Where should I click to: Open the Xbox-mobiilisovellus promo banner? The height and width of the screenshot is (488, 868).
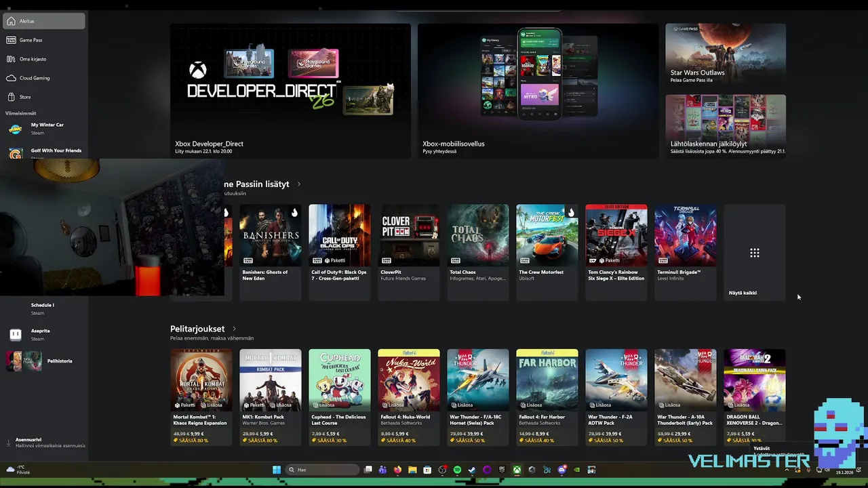tap(538, 91)
